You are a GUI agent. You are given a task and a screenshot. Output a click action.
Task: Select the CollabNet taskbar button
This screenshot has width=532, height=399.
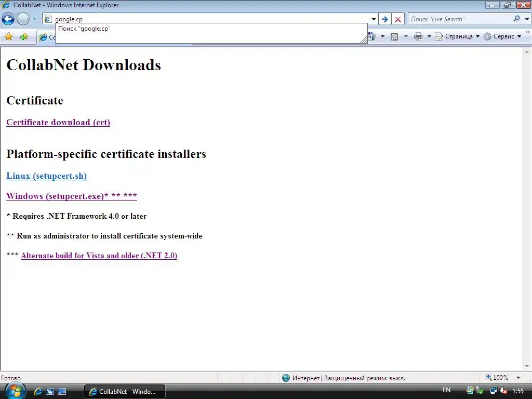pyautogui.click(x=125, y=391)
